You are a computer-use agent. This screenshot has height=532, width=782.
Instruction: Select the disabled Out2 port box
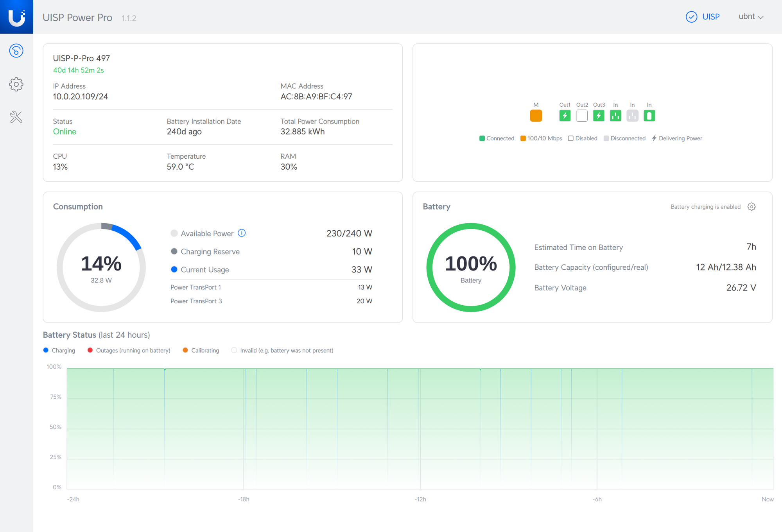582,116
